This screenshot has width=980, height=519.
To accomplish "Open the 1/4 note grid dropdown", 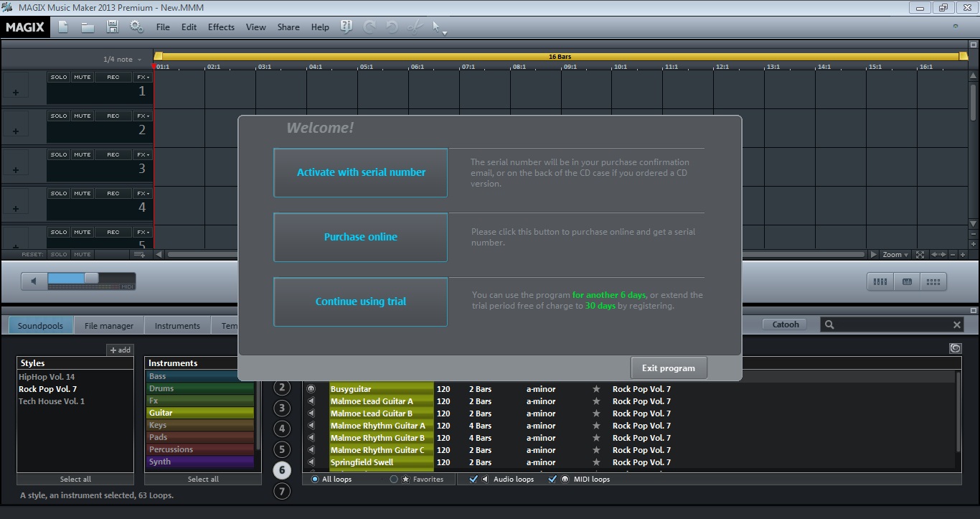I will tap(122, 60).
